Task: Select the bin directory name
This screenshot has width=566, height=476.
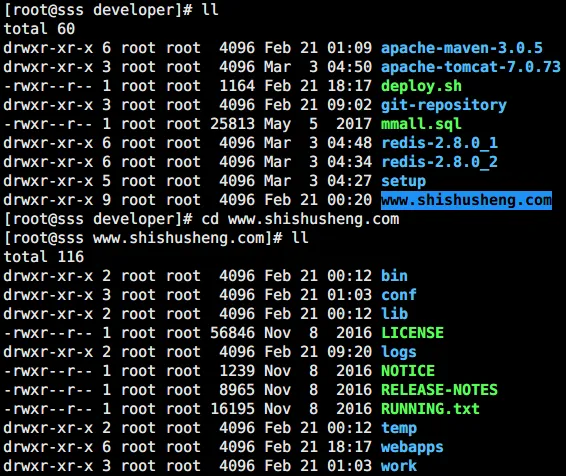Action: (x=395, y=276)
